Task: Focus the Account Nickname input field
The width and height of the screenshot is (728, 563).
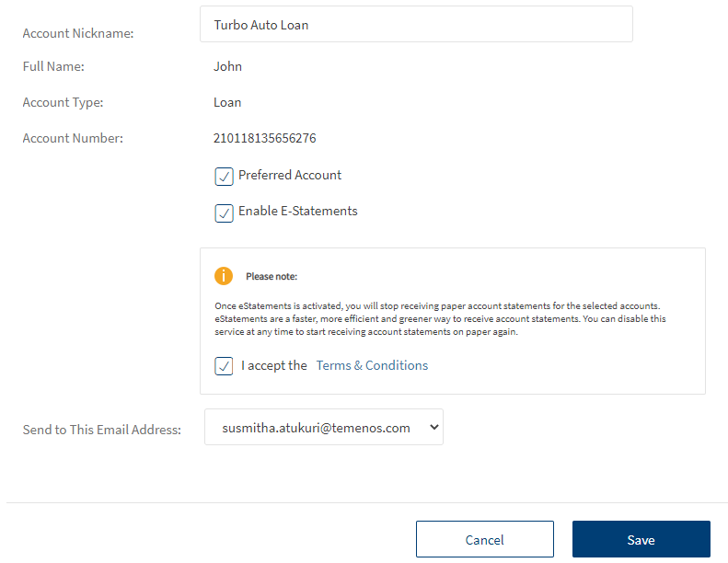Action: (415, 25)
